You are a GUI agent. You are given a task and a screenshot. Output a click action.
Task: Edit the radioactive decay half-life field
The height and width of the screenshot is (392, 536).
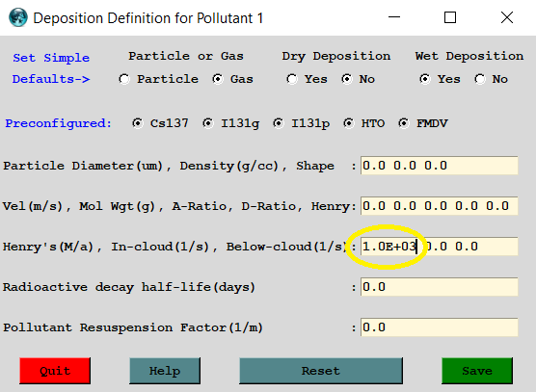point(440,287)
